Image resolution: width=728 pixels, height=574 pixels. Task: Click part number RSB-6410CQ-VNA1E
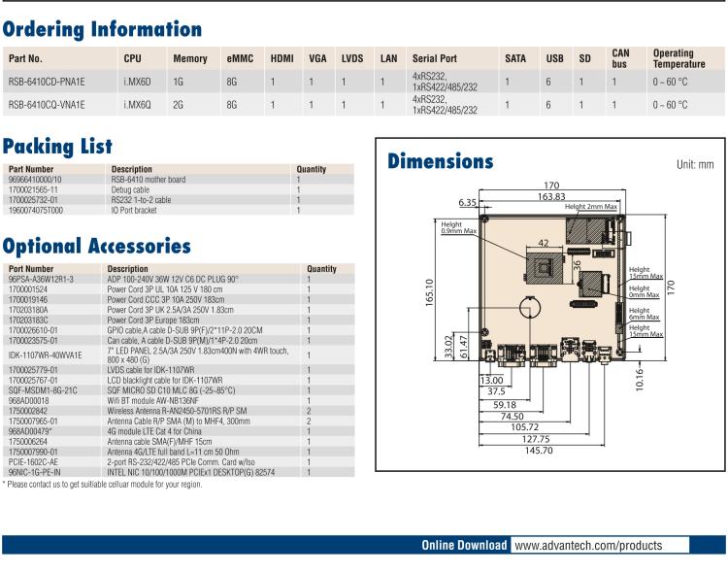[x=47, y=104]
